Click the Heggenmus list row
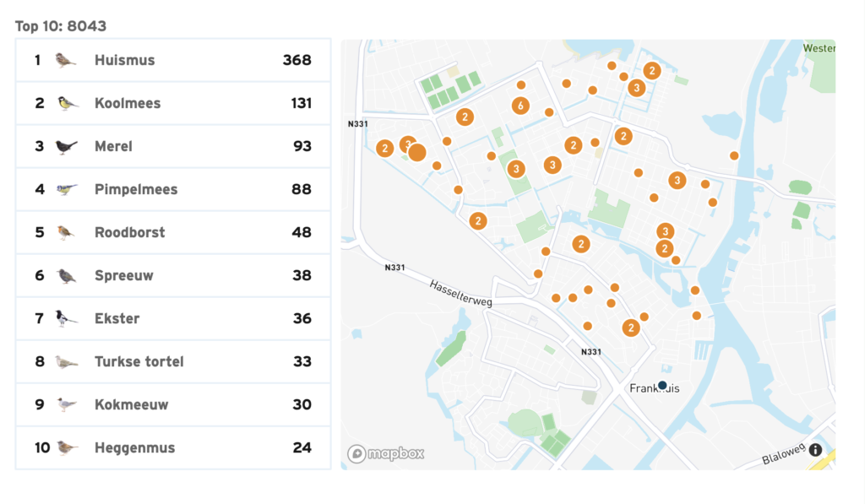Image resolution: width=865 pixels, height=504 pixels. pyautogui.click(x=172, y=447)
